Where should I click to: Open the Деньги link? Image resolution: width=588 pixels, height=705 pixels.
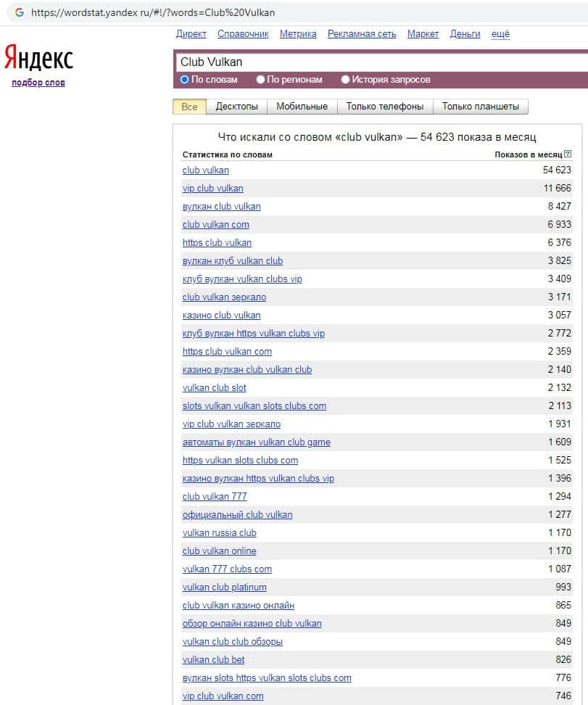pyautogui.click(x=465, y=33)
